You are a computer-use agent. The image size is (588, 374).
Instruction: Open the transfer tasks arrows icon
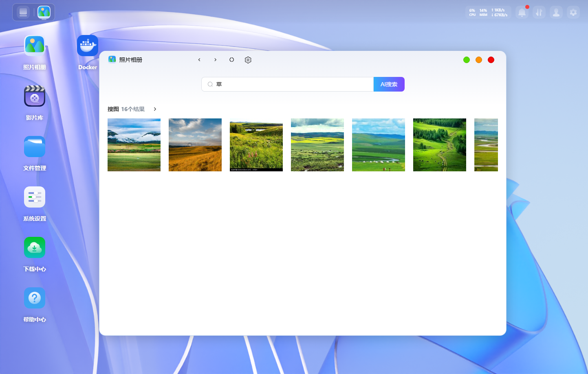pos(539,13)
